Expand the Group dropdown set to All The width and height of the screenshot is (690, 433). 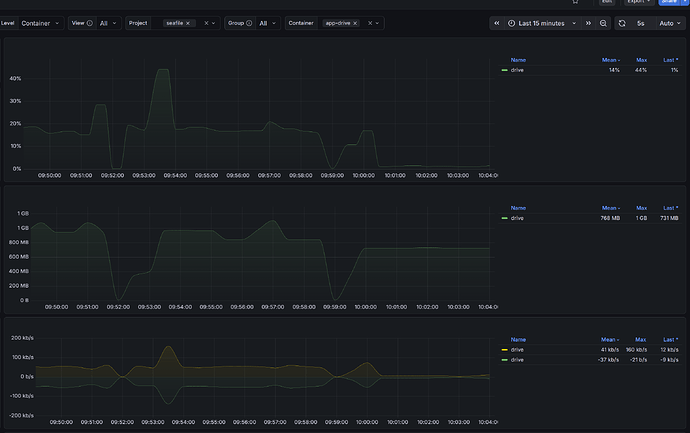(x=268, y=23)
